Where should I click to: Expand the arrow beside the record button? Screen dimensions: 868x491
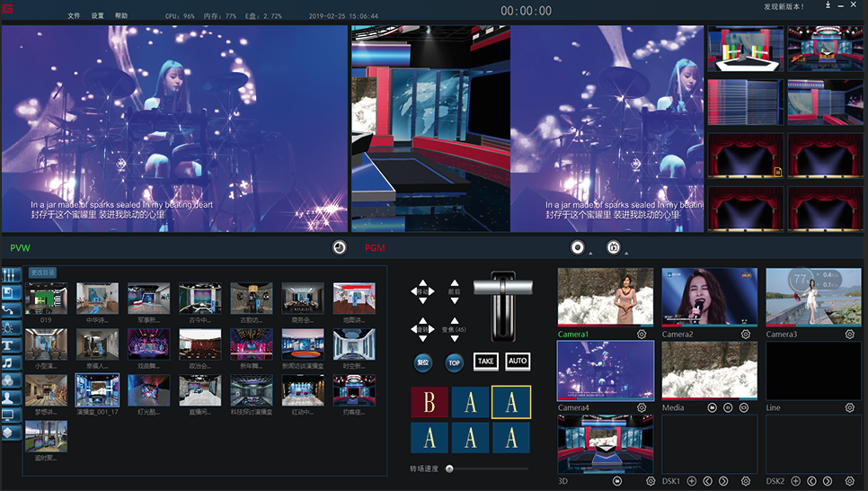click(x=589, y=253)
